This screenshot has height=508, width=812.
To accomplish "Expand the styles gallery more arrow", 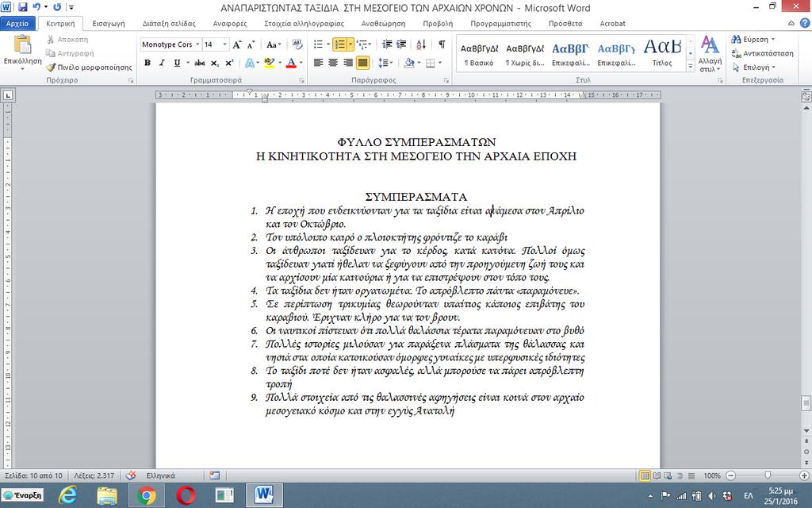I will tap(691, 66).
